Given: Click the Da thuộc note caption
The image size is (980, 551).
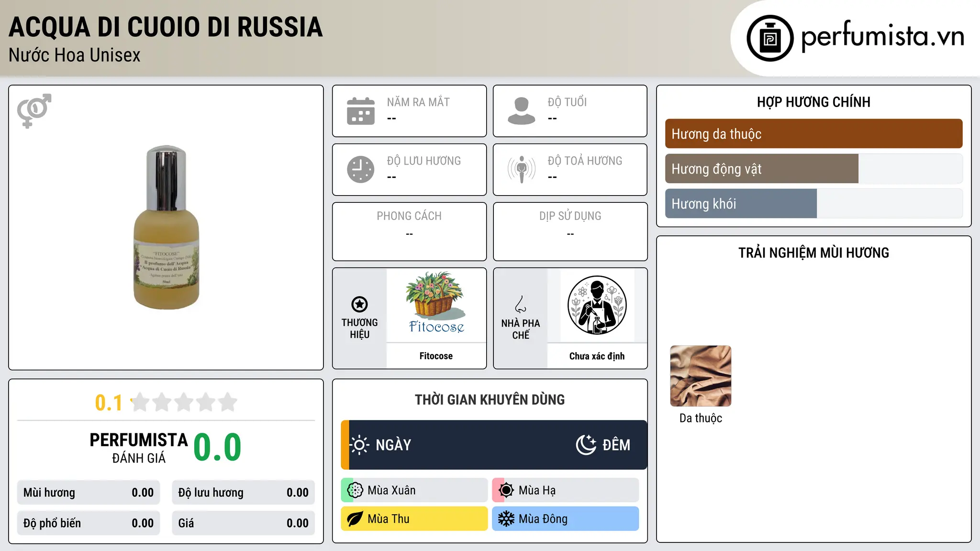Looking at the screenshot, I should point(701,418).
